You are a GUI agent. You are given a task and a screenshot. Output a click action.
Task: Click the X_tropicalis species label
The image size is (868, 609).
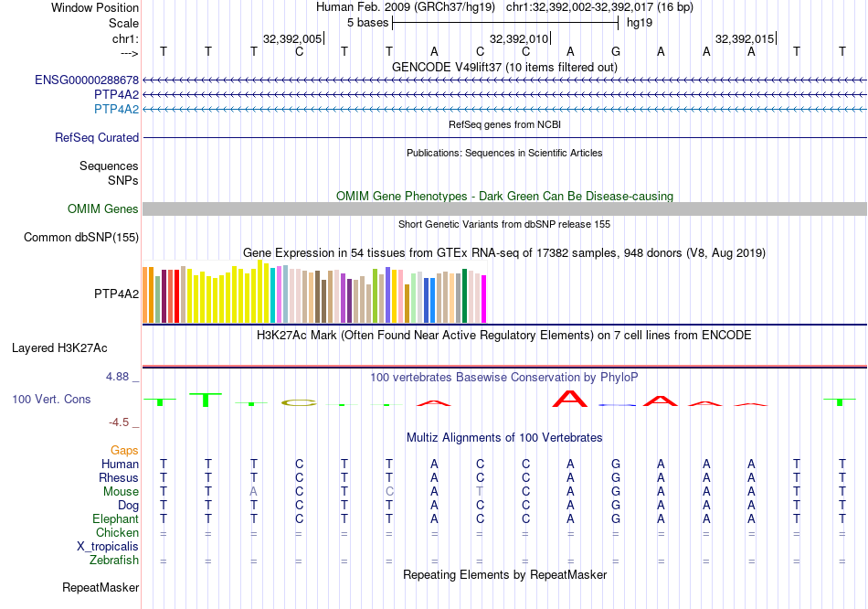(x=108, y=547)
